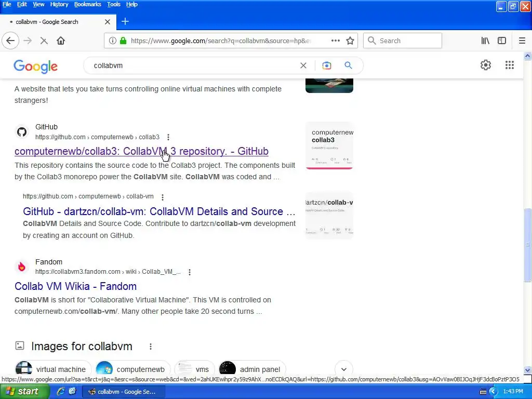Click the address bar URL
Screen dimensions: 532x399
(220, 41)
